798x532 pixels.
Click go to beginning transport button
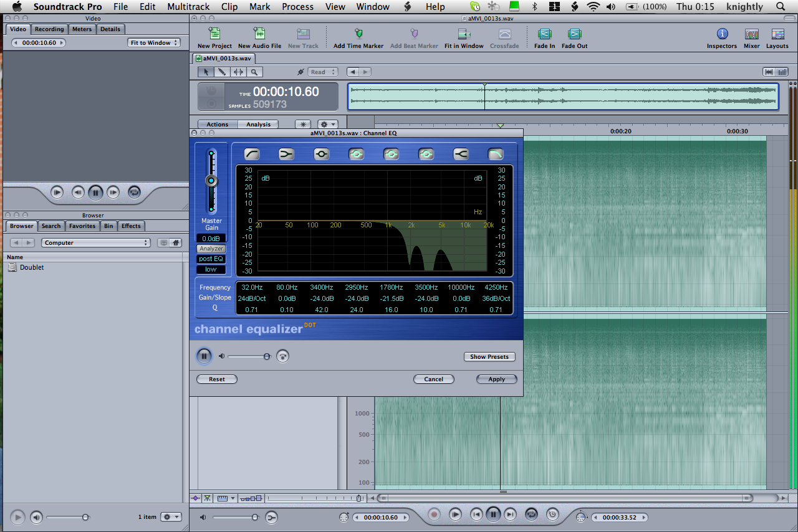coord(476,515)
